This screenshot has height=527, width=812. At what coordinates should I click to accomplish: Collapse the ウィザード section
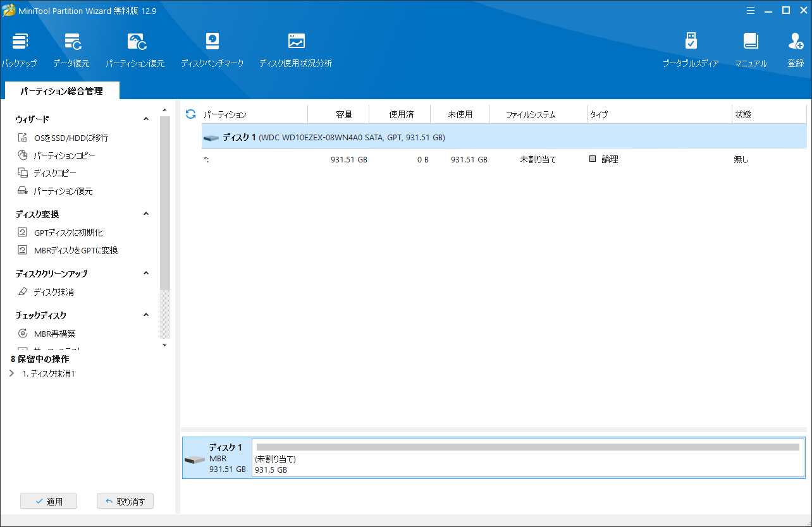coord(146,119)
